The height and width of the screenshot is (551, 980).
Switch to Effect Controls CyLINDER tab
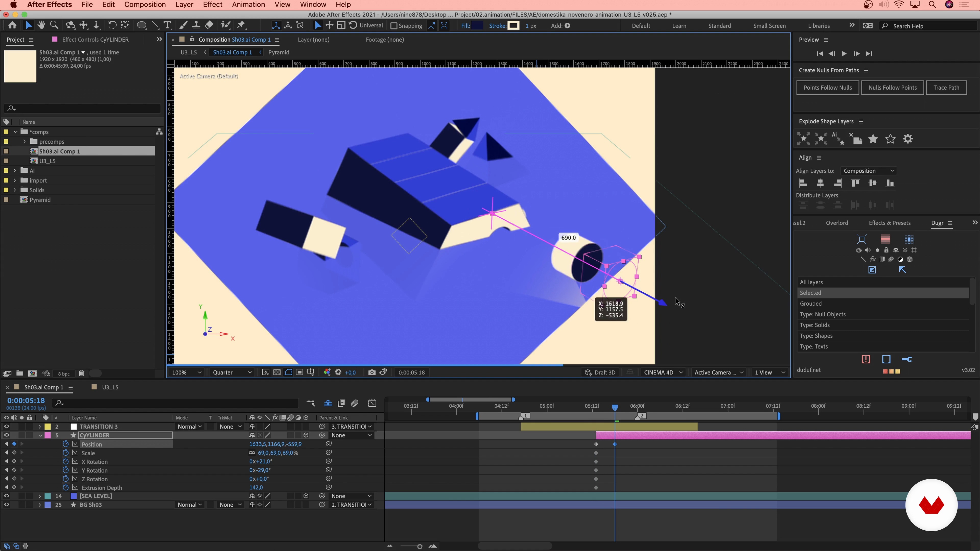point(95,40)
